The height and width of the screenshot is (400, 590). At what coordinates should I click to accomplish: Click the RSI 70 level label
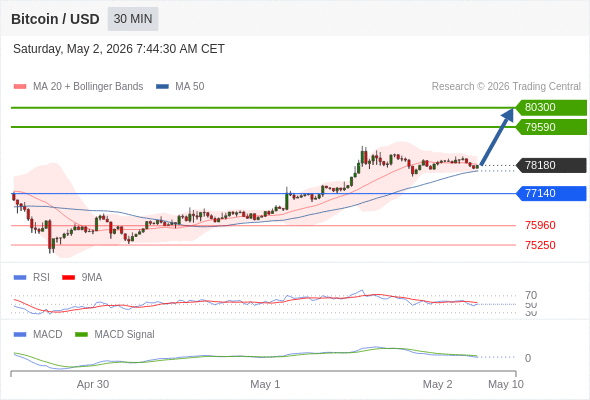(x=531, y=295)
